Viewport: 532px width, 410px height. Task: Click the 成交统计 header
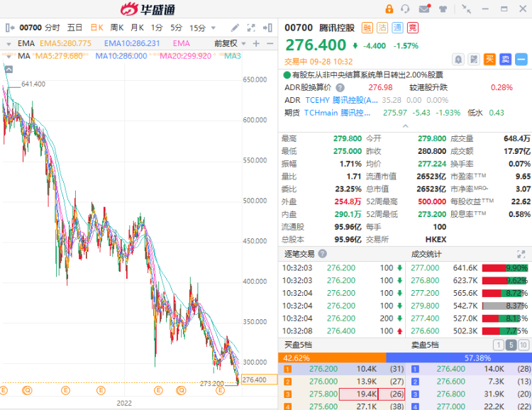pos(426,254)
